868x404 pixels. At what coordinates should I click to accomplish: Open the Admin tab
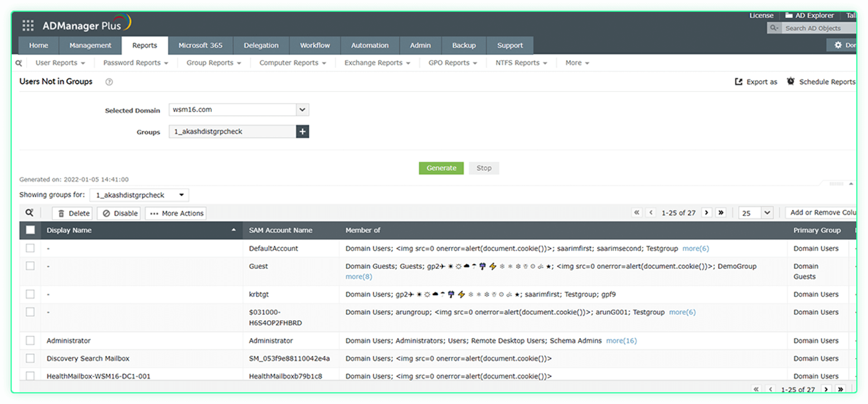tap(420, 46)
